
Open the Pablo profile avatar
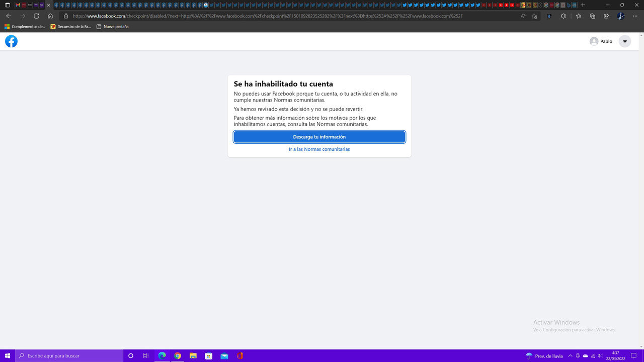(594, 41)
